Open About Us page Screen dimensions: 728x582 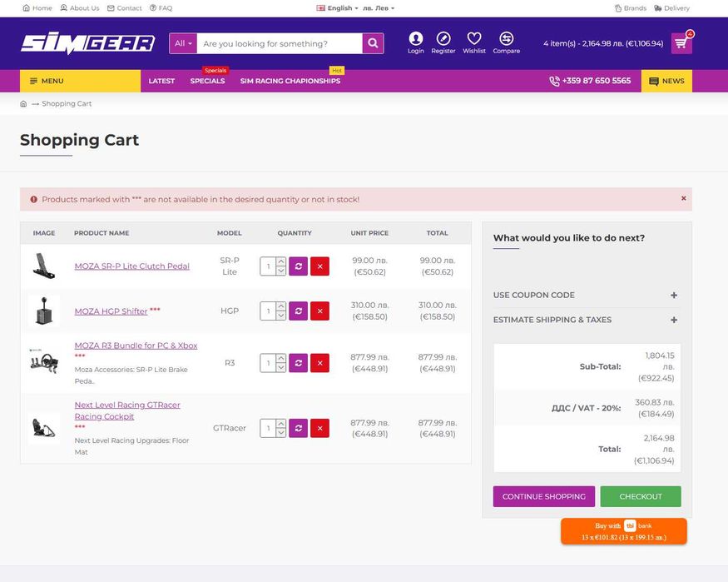coord(80,7)
